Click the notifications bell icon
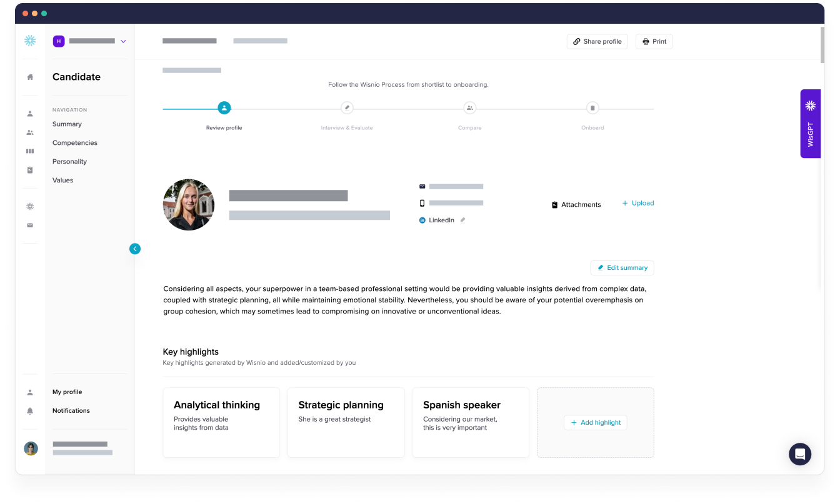The width and height of the screenshot is (840, 504). tap(29, 410)
